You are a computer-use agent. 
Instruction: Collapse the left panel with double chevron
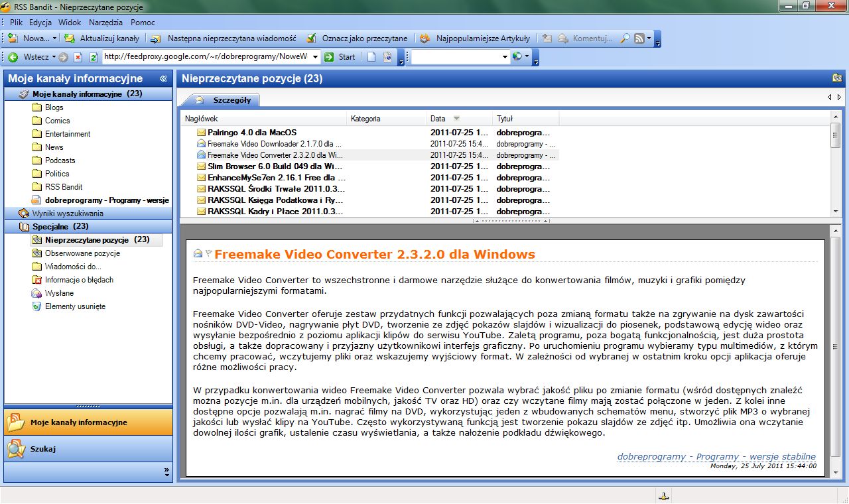(163, 79)
